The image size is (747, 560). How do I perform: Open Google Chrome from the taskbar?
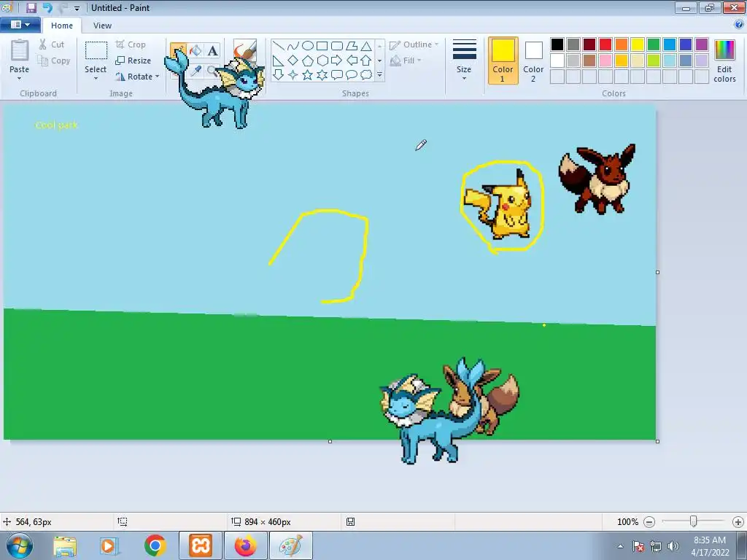point(155,545)
